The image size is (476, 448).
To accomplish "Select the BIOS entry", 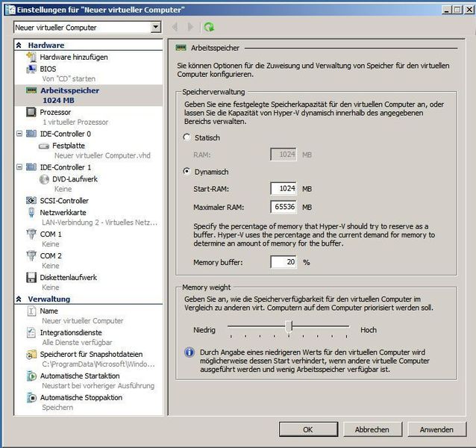I will 48,69.
